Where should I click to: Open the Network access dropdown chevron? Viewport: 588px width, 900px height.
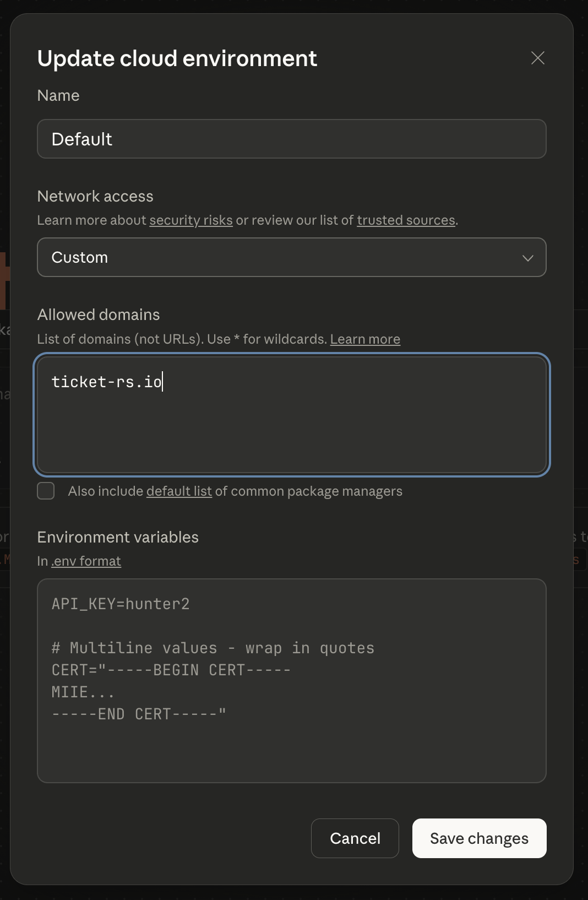527,257
